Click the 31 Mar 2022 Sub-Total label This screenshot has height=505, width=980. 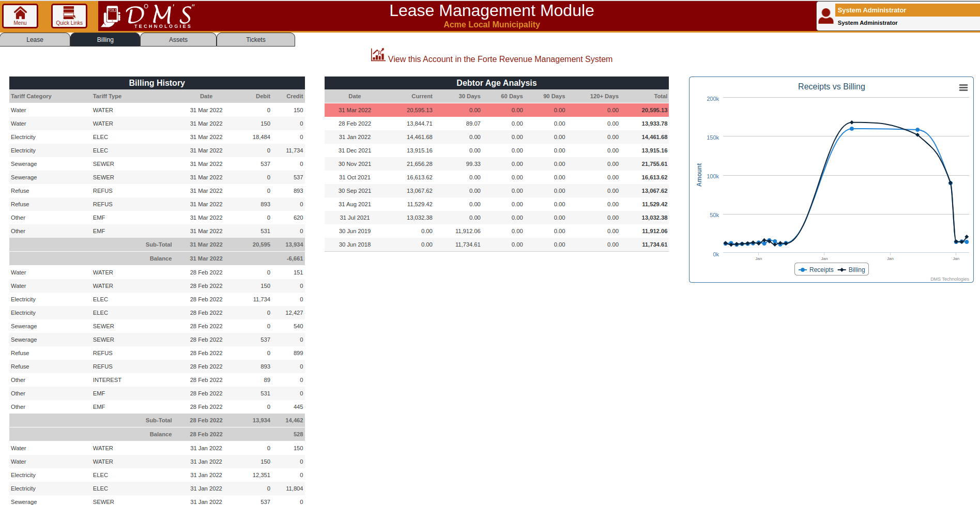coord(159,244)
